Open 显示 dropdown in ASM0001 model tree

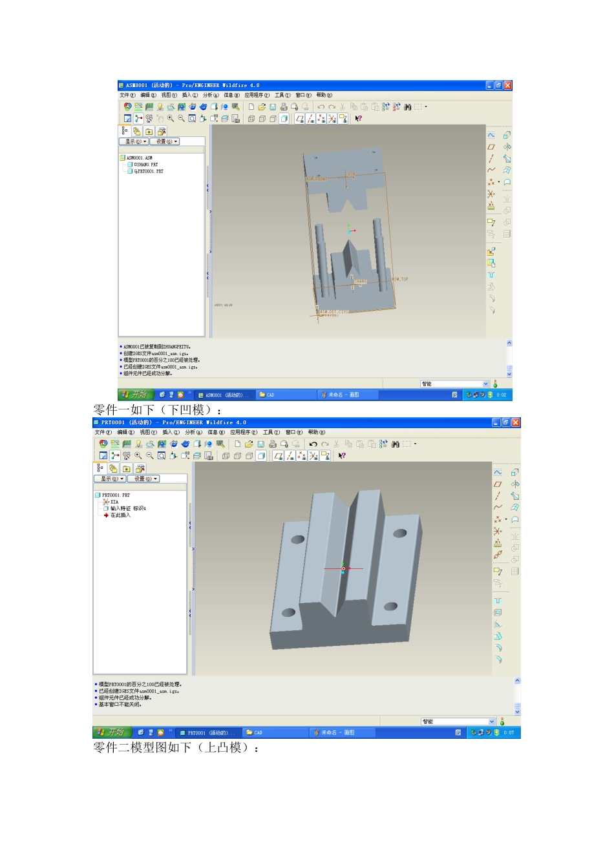click(x=134, y=141)
